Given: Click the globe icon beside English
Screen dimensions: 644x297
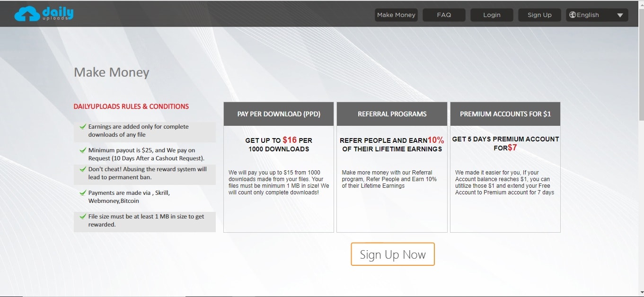Looking at the screenshot, I should (573, 15).
